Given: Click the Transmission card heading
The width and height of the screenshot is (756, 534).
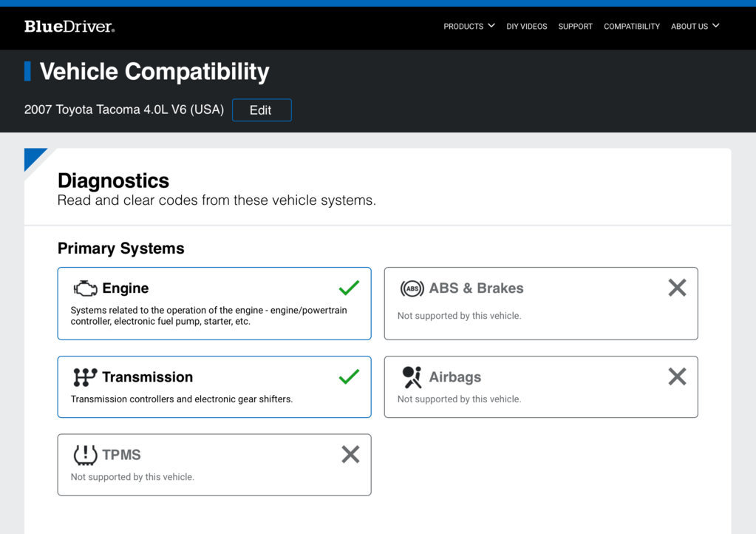Looking at the screenshot, I should click(148, 376).
